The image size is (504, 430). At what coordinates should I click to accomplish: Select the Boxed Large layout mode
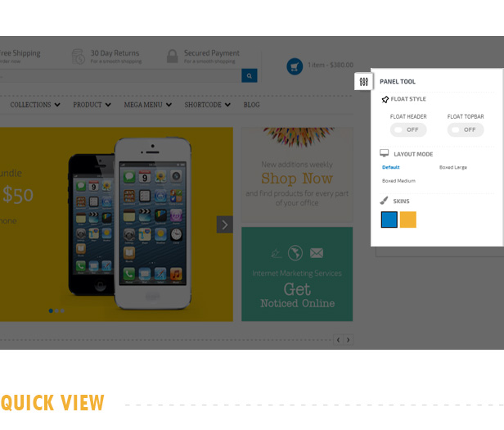(453, 167)
